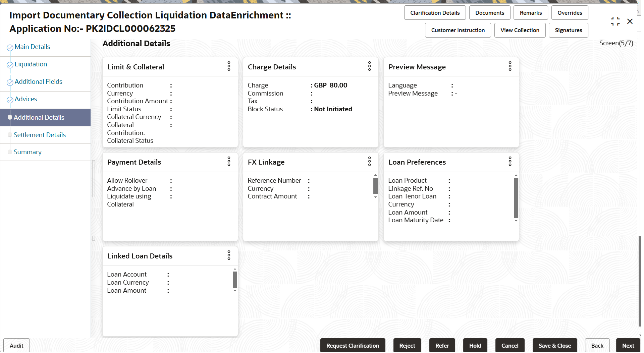Open FX Linkage three-dot menu
This screenshot has width=644, height=353.
click(369, 162)
